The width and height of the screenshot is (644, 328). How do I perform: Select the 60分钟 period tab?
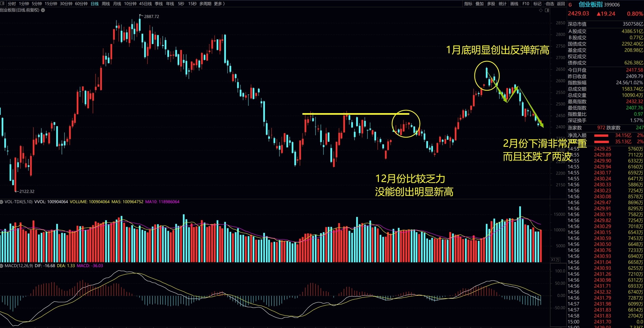(81, 4)
